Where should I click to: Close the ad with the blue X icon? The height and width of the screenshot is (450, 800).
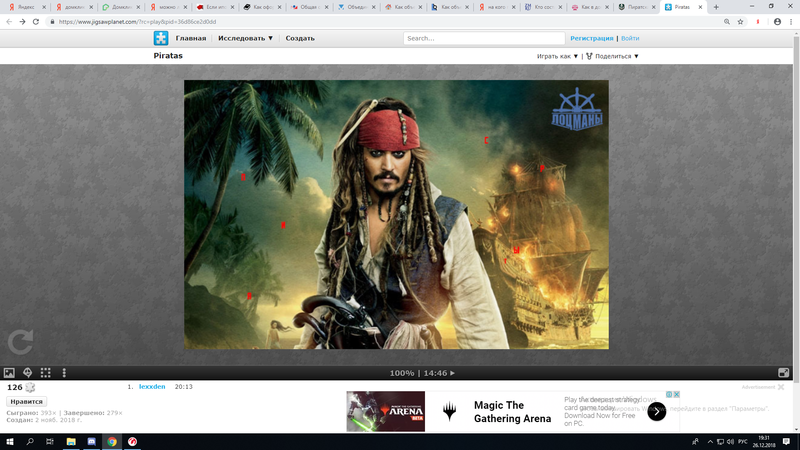click(677, 394)
